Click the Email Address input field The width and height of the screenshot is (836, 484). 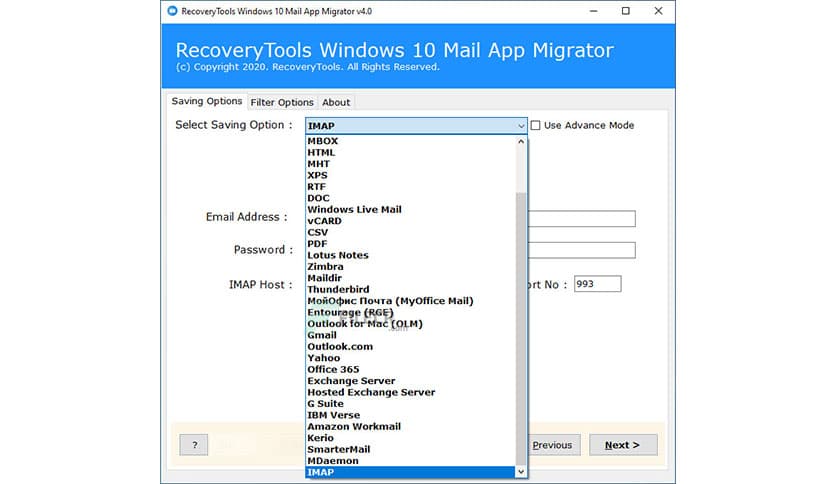pyautogui.click(x=581, y=219)
